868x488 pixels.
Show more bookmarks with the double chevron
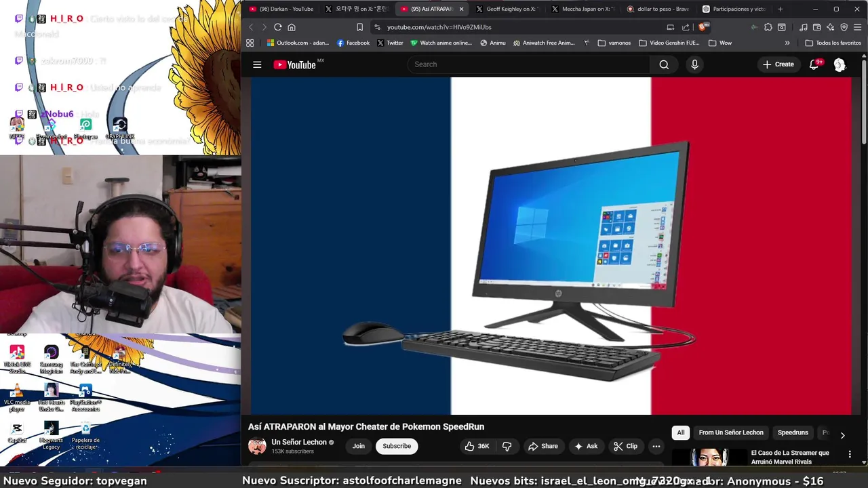[x=787, y=43]
